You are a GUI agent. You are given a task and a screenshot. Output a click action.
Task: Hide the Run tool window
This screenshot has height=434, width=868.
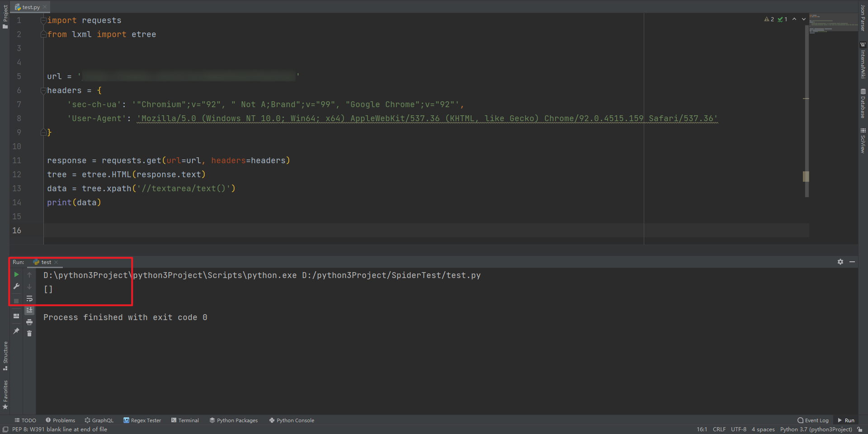pos(852,262)
